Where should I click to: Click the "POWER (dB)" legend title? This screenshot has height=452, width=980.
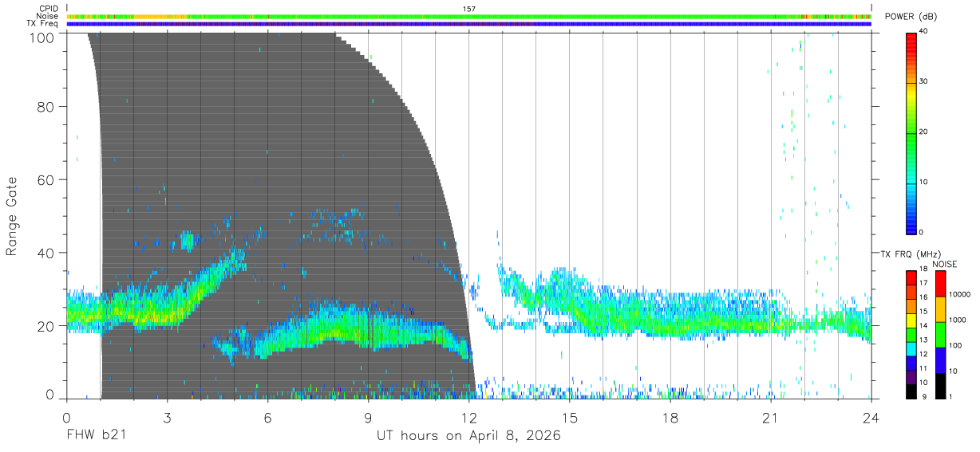click(x=911, y=17)
